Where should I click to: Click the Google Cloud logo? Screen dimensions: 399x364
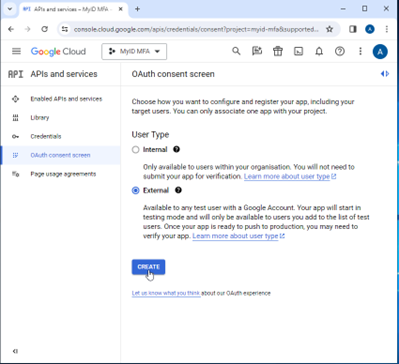point(58,51)
